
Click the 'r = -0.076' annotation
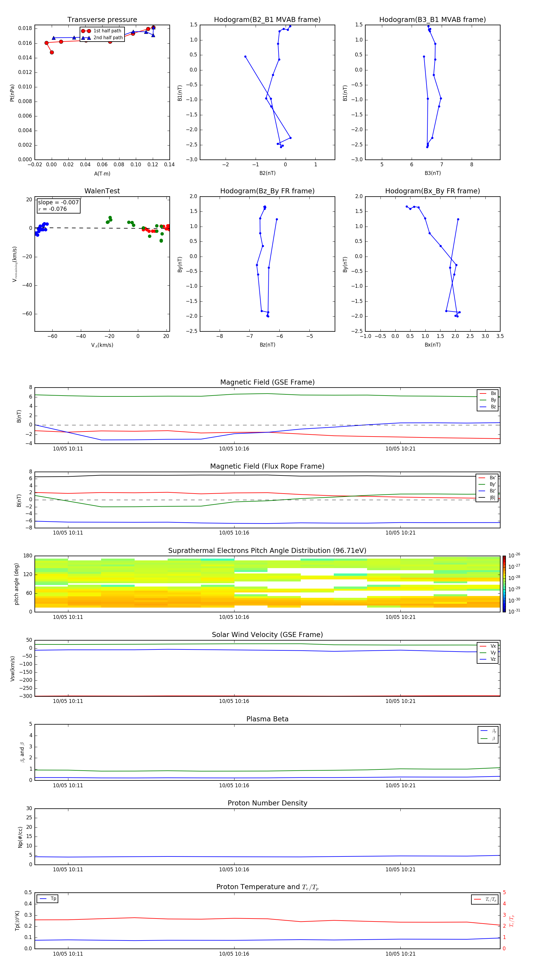[53, 209]
